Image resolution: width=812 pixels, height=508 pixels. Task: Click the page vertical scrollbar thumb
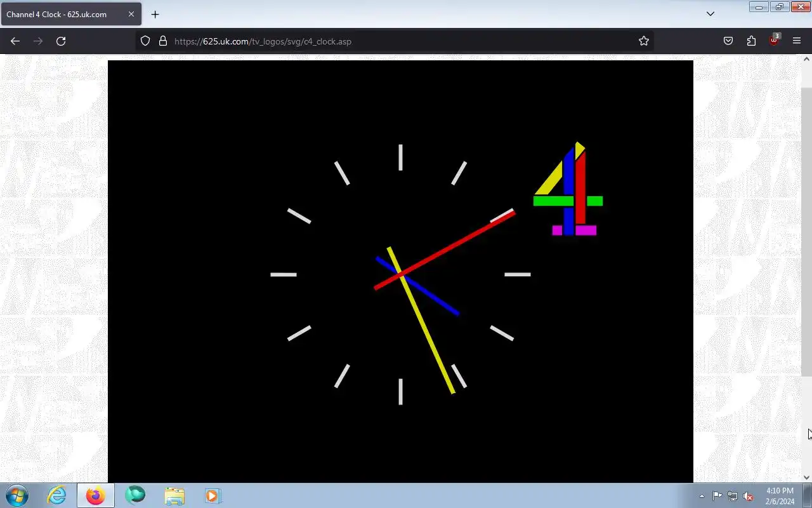(806, 232)
